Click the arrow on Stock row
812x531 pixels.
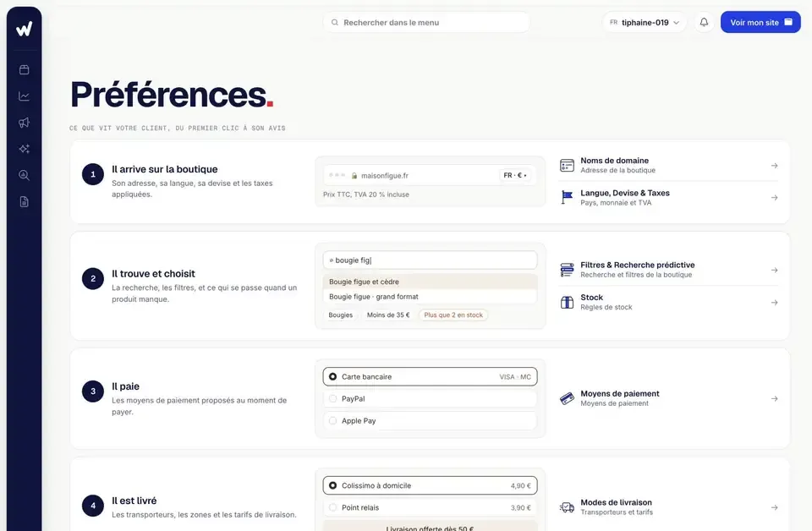click(774, 302)
